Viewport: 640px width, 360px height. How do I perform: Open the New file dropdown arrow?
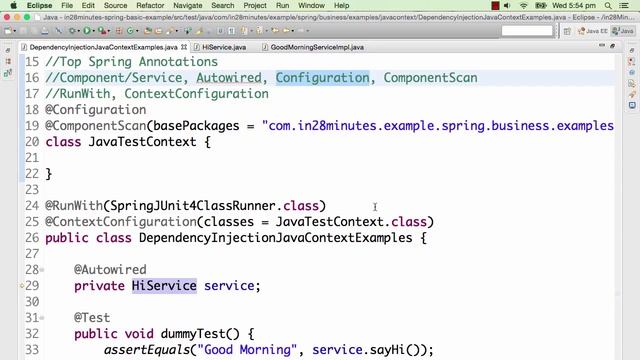coord(15,31)
